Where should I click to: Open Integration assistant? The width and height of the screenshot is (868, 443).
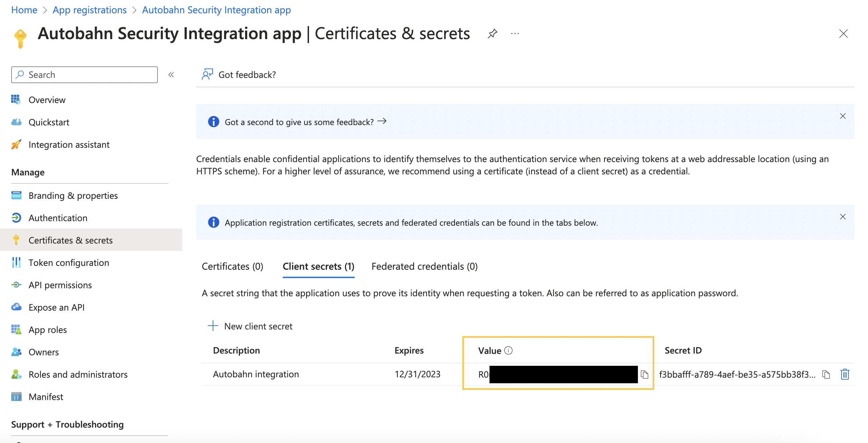(69, 145)
